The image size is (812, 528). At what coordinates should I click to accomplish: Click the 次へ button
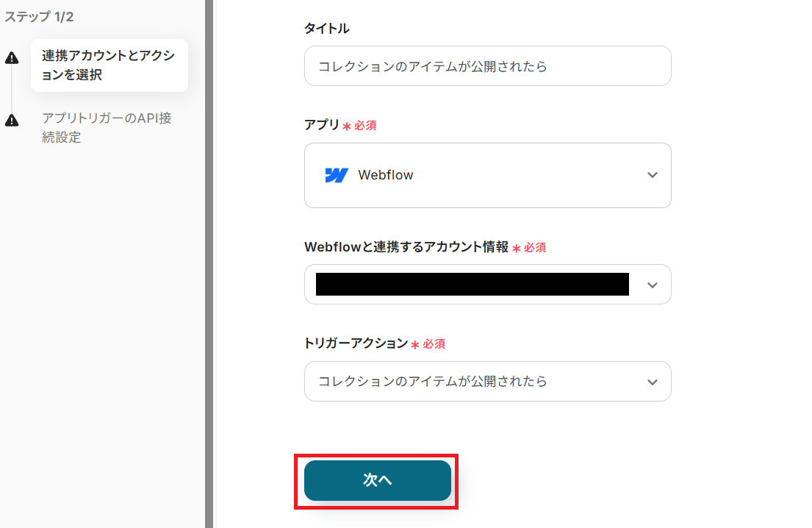(x=378, y=480)
